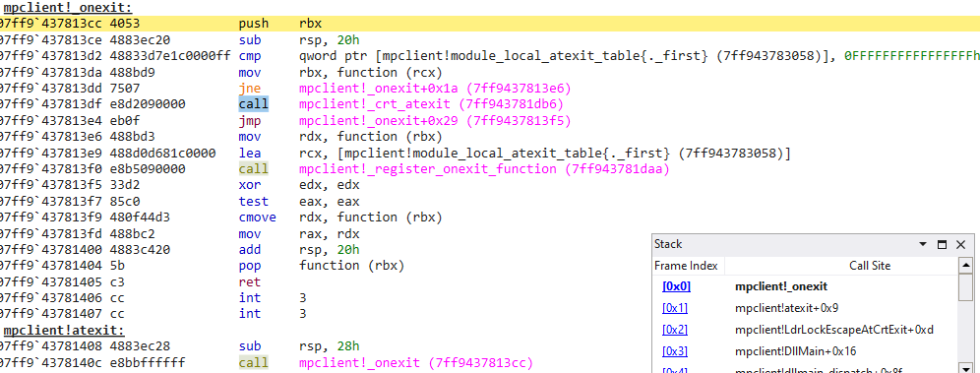Viewport: 980px width, 373px height.
Task: Select the Call Site column header
Action: (x=870, y=266)
